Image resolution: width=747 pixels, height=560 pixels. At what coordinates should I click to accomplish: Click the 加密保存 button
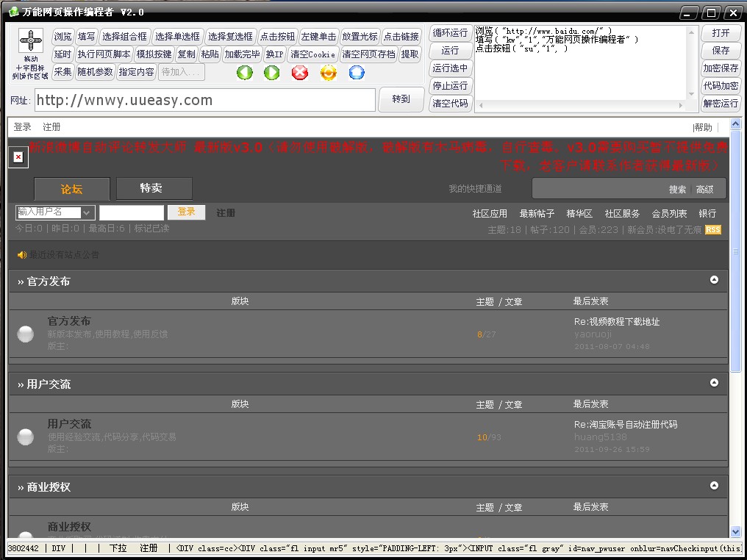click(721, 68)
